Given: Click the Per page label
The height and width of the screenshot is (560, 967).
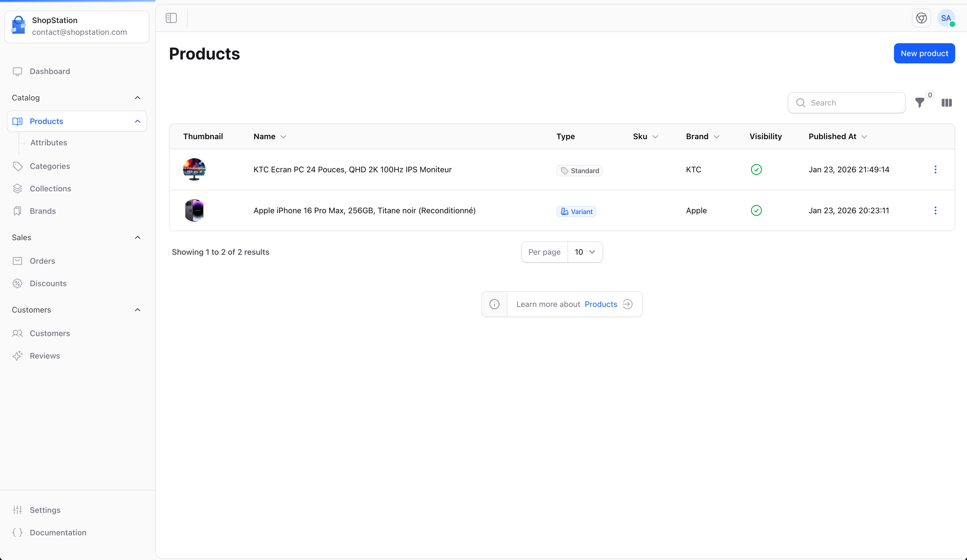Looking at the screenshot, I should [544, 252].
